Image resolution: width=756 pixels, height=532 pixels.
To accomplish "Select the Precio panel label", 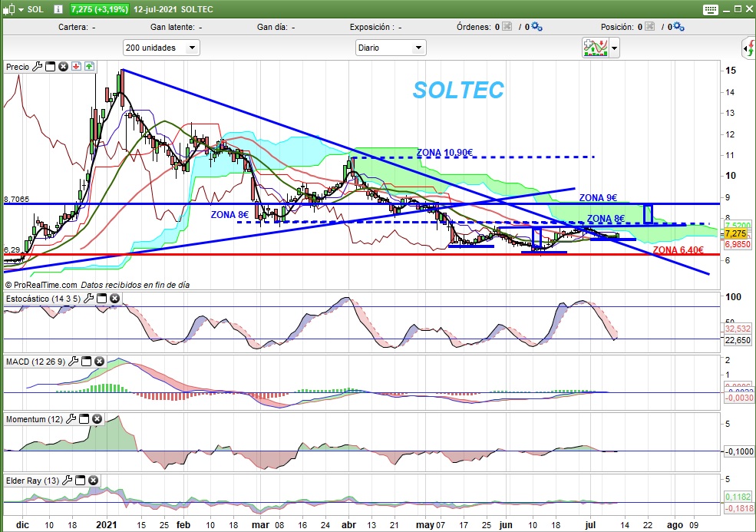I will click(18, 67).
